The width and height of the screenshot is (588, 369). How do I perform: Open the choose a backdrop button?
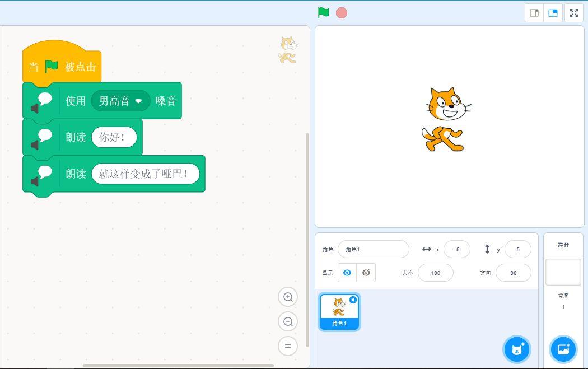pyautogui.click(x=563, y=349)
